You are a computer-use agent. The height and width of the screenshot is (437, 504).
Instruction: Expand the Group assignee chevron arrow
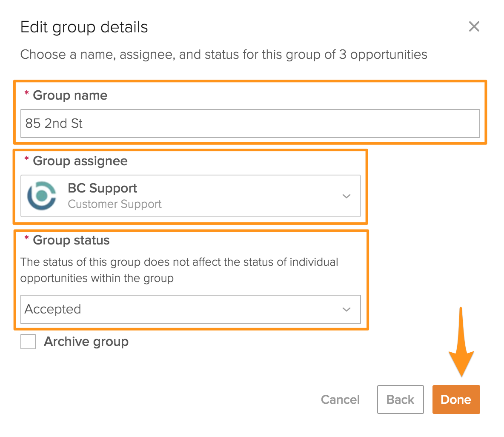click(x=346, y=196)
